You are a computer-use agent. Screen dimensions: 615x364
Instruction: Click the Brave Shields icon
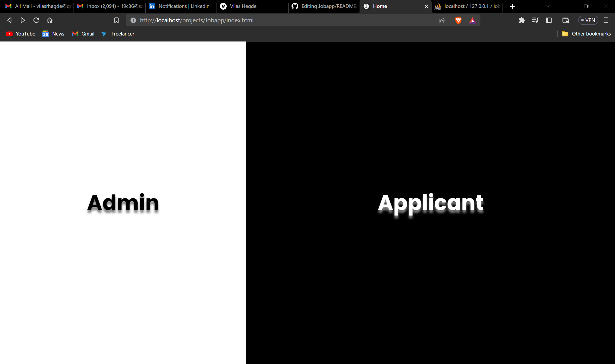458,20
